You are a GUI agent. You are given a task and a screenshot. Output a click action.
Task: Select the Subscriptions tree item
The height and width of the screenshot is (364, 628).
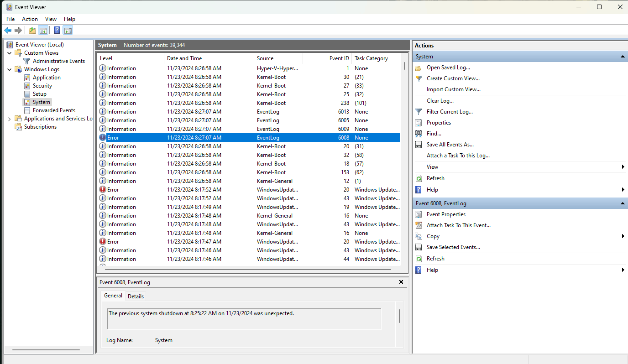pos(41,127)
